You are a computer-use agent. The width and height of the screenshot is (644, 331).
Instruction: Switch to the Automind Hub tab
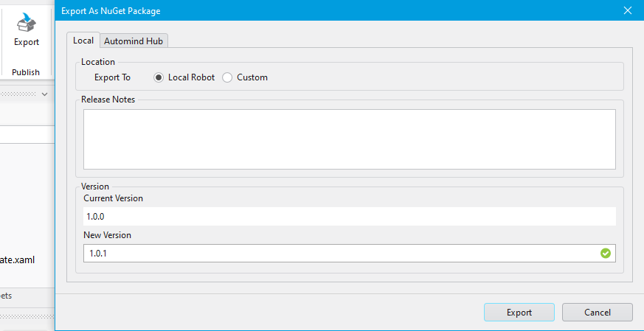(x=134, y=41)
